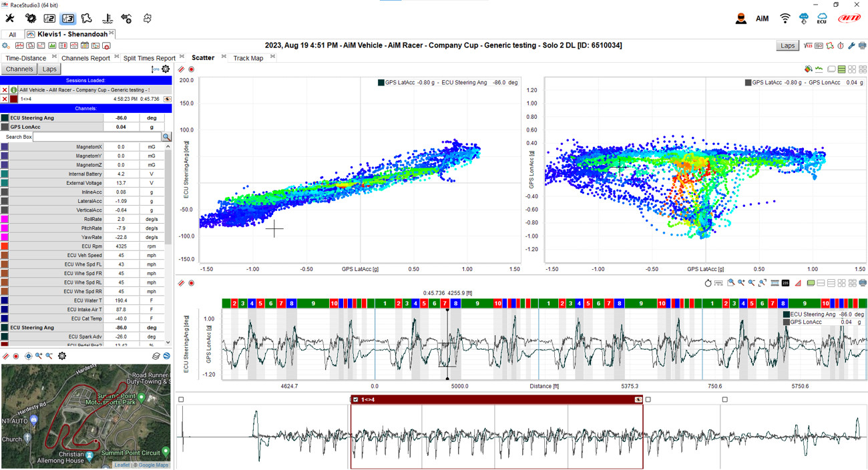
Task: Check the 1<>4 lap range checkbox
Action: click(355, 400)
